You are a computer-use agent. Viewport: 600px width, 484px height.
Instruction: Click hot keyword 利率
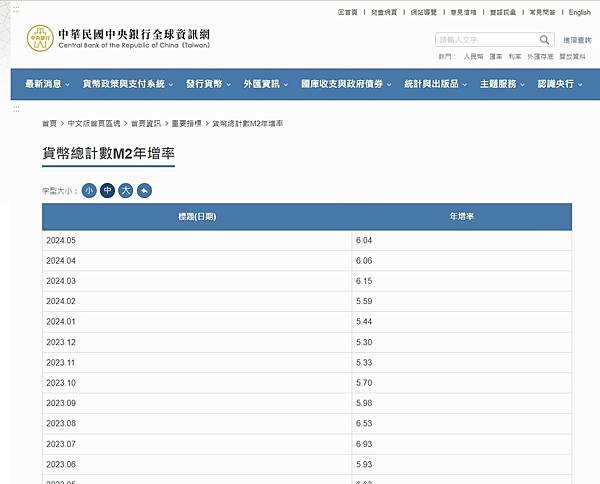pos(515,56)
